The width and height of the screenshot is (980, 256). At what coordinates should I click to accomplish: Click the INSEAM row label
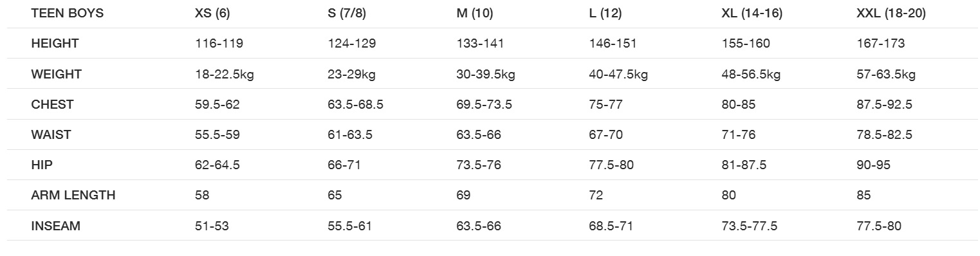[55, 226]
